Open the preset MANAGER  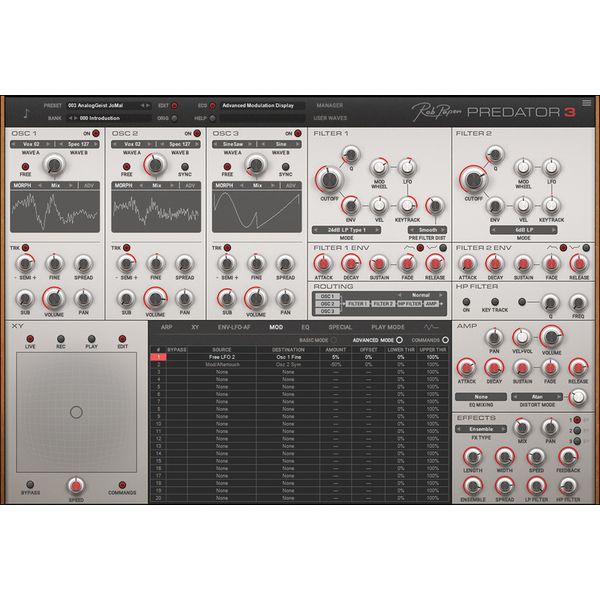tap(329, 105)
